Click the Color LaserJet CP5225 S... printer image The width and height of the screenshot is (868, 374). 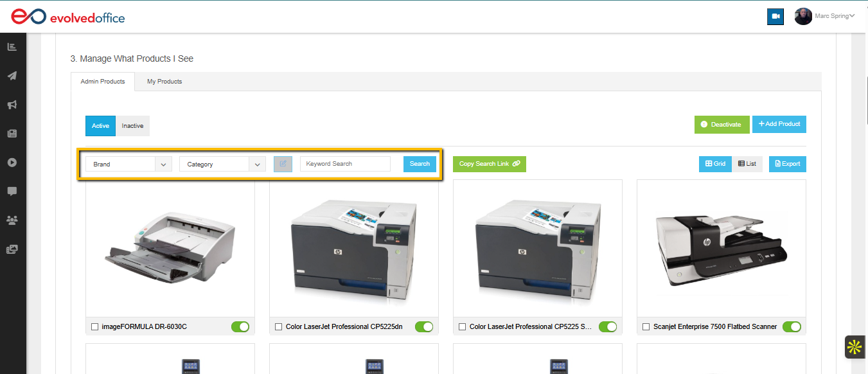point(538,248)
